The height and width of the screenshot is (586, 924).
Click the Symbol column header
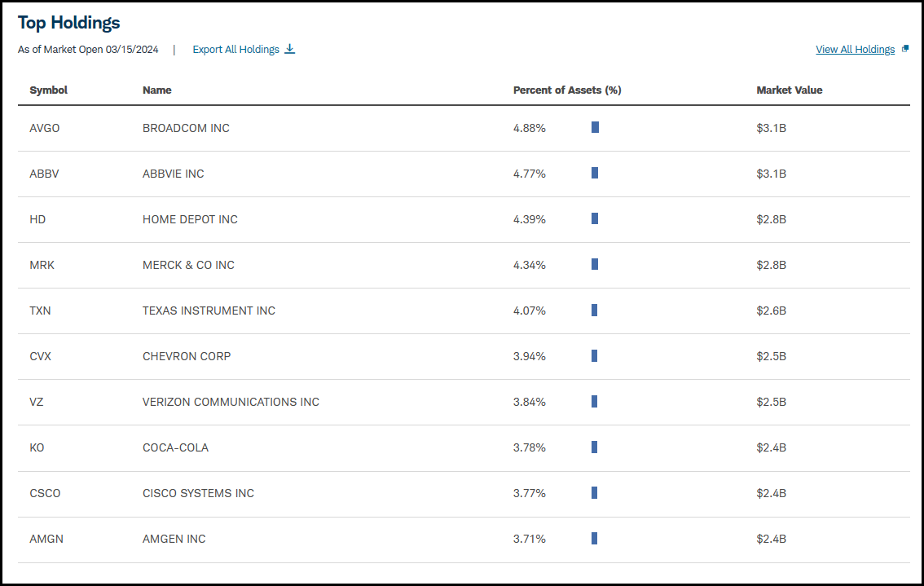pyautogui.click(x=48, y=90)
